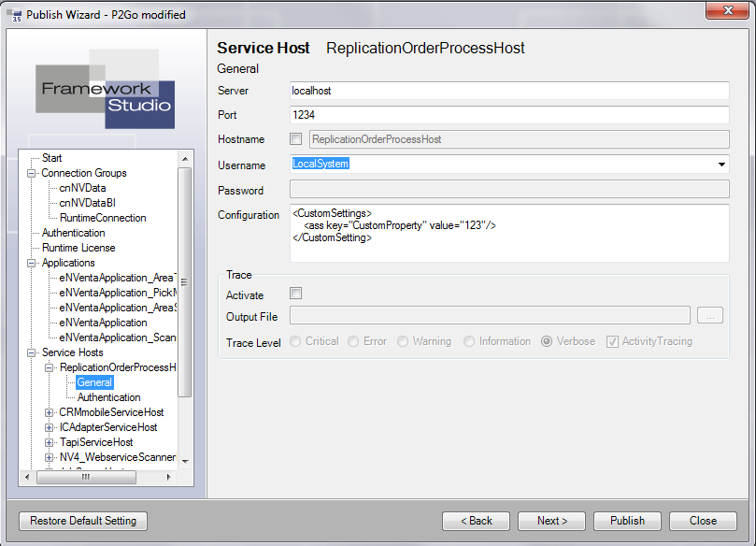Toggle the Hostname checkbox

(295, 139)
